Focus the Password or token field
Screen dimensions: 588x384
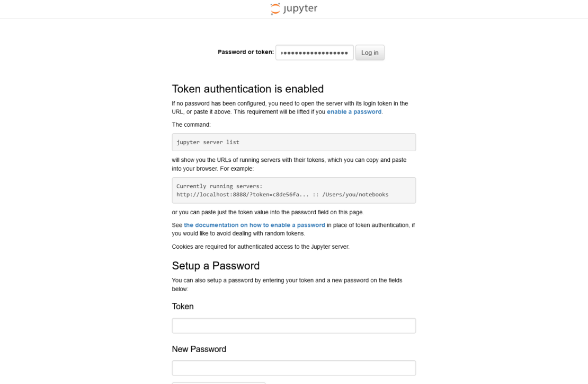[x=314, y=53]
